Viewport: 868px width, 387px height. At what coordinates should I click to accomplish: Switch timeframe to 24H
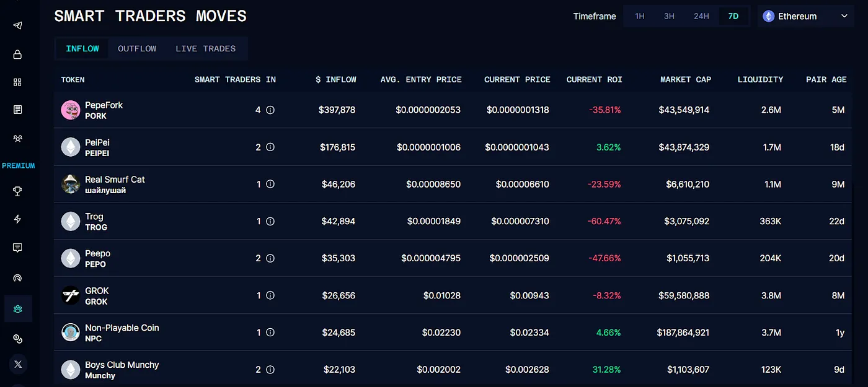(x=701, y=16)
